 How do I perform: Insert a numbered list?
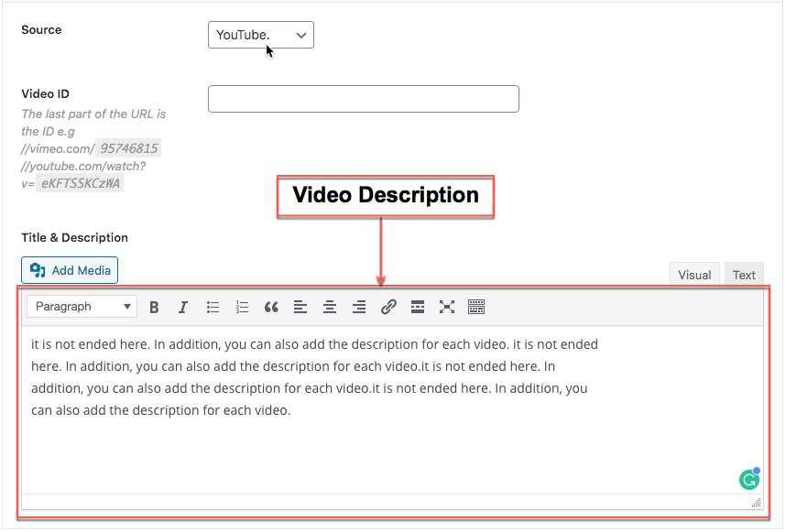[242, 307]
